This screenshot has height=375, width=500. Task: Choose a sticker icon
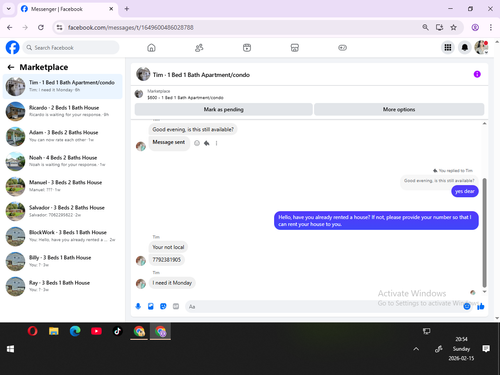pos(163,306)
